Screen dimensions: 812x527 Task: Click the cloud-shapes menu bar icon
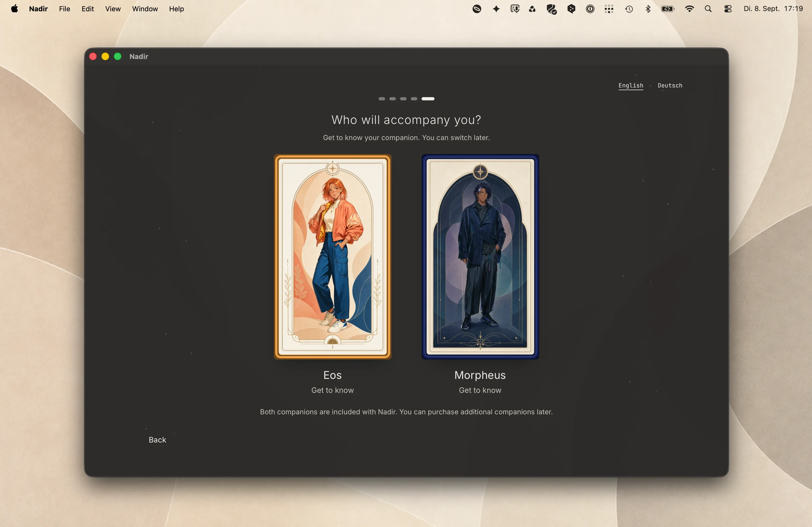pyautogui.click(x=532, y=9)
